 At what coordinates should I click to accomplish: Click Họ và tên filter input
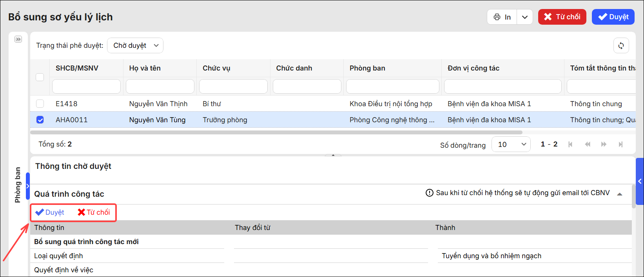[x=160, y=86]
